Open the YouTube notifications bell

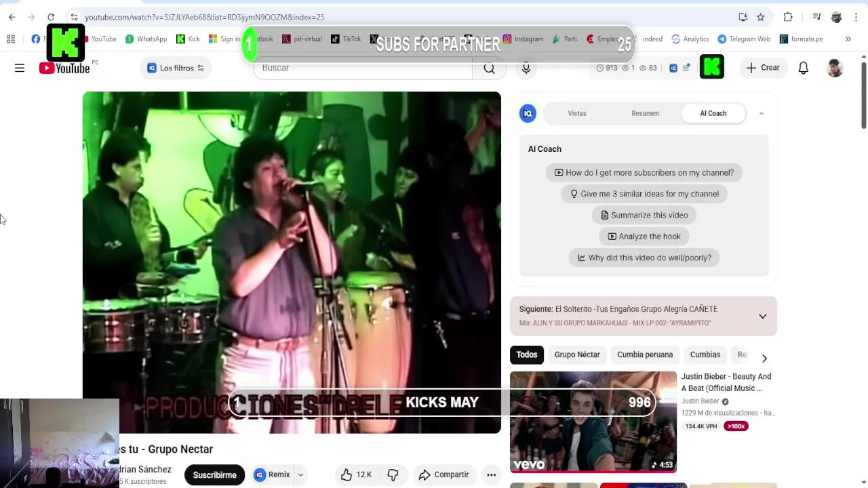(803, 68)
